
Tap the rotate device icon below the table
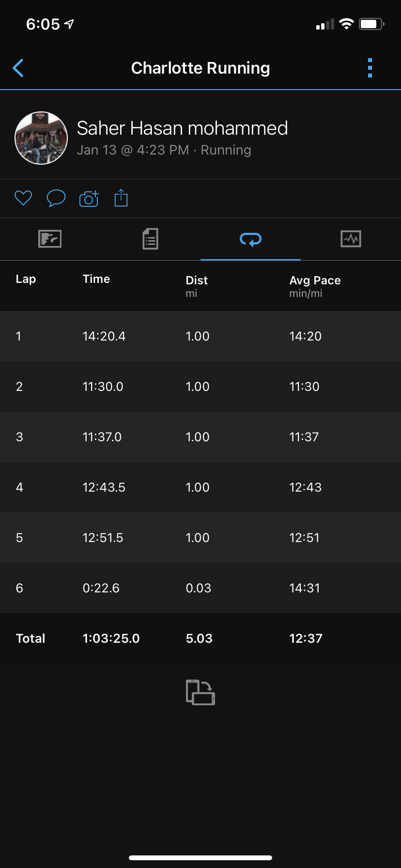pyautogui.click(x=200, y=692)
